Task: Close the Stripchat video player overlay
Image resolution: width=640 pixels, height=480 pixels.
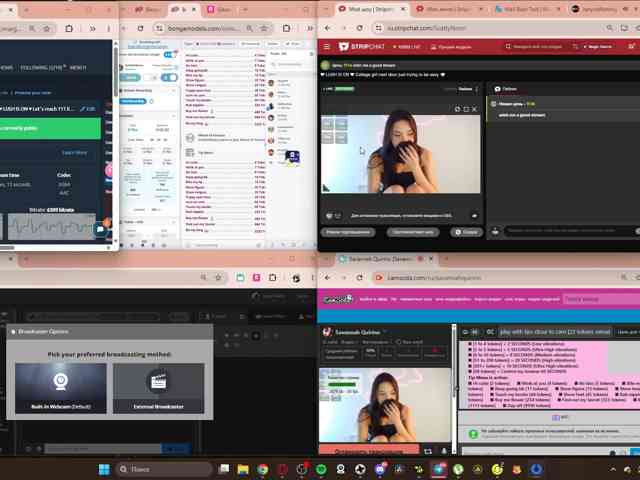Action: (474, 109)
